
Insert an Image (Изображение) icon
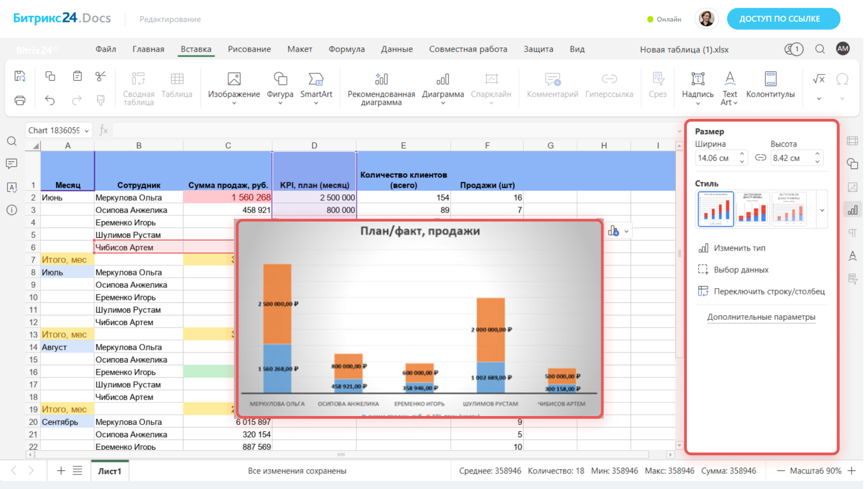pos(234,80)
